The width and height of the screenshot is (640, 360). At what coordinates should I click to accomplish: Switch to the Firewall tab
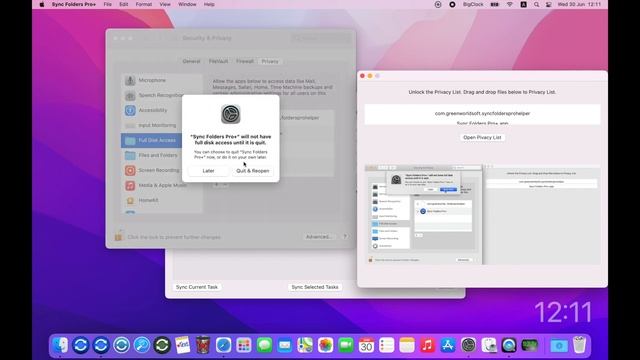coord(245,61)
